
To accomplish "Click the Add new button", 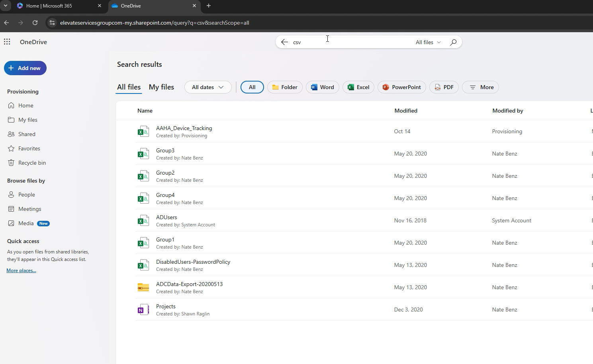I will pos(25,68).
